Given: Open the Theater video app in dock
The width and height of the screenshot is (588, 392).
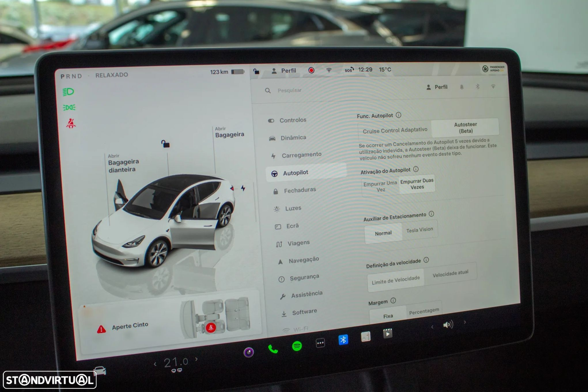Looking at the screenshot, I should [x=388, y=333].
